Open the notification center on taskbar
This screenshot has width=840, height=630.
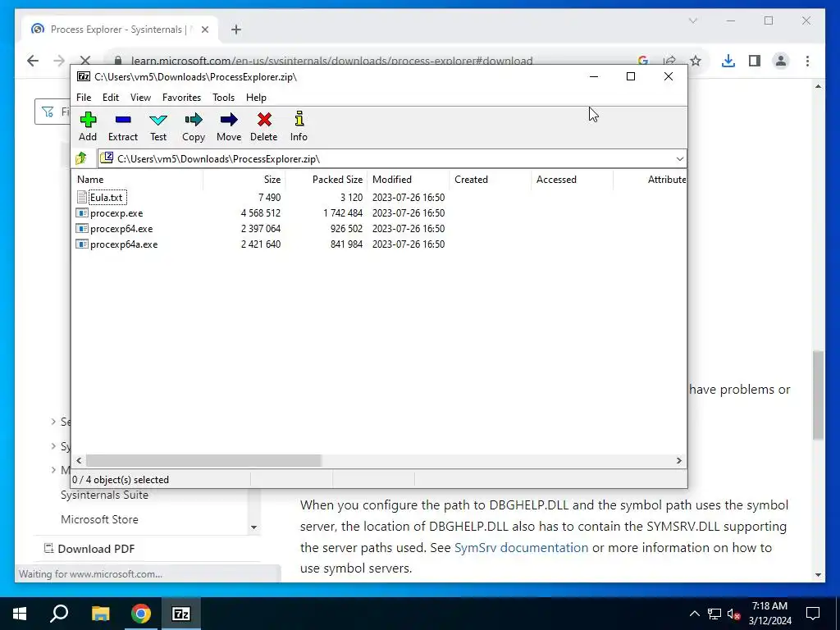[x=813, y=614]
